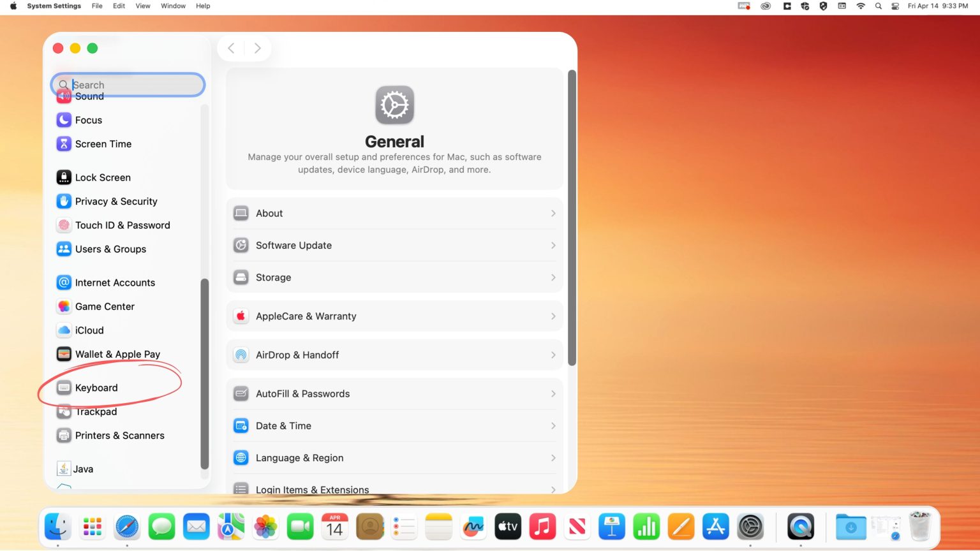Click the sidebar search field
Screen dimensions: 980x551
[x=128, y=84]
